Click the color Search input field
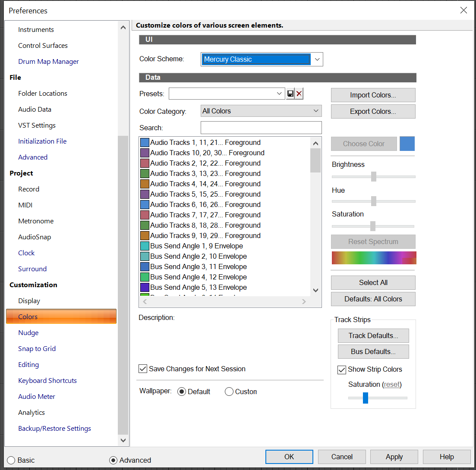Image resolution: width=476 pixels, height=470 pixels. tap(261, 128)
